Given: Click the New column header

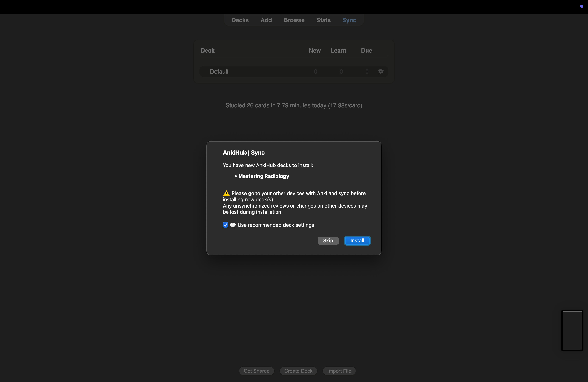Looking at the screenshot, I should [314, 50].
